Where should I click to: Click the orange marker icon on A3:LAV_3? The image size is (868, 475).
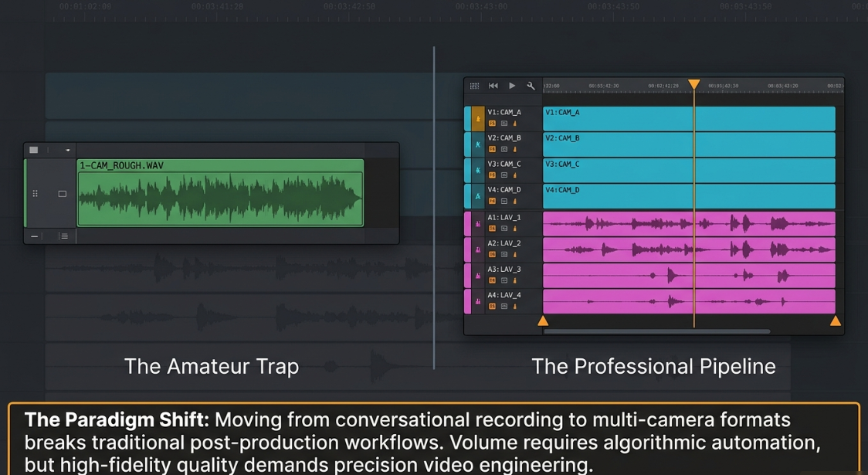coord(515,280)
